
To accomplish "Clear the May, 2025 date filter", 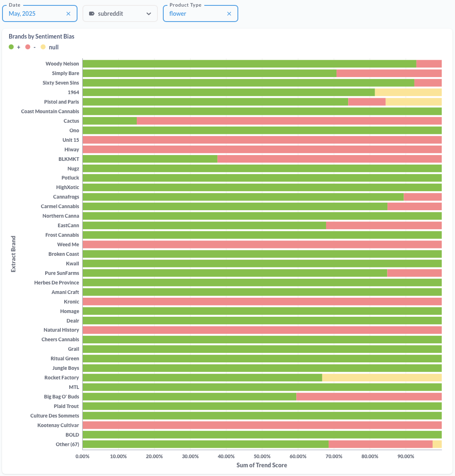I will [x=68, y=14].
